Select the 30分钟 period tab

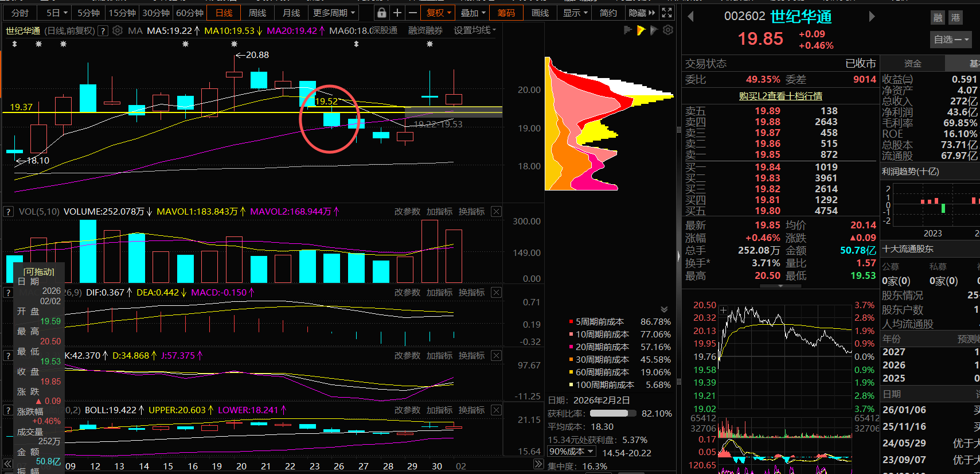click(x=156, y=13)
